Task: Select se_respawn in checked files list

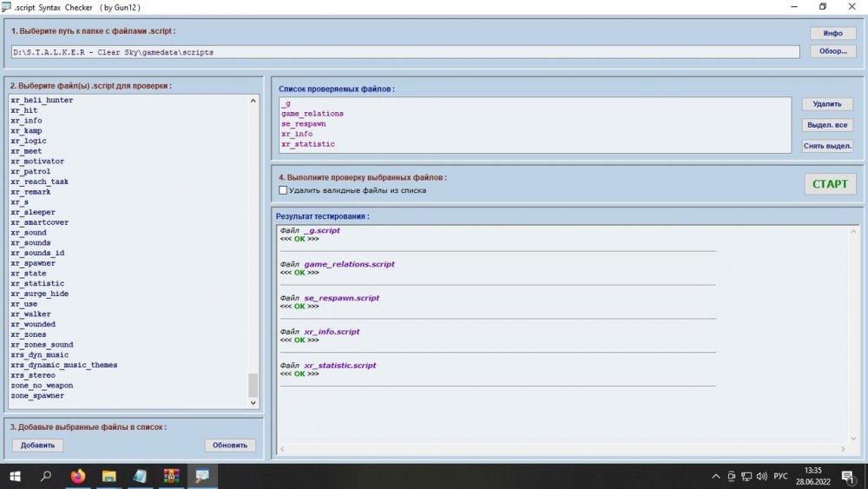Action: [303, 123]
